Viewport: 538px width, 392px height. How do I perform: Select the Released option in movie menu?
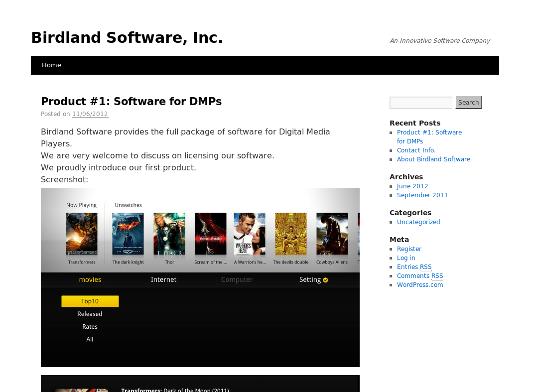[90, 314]
